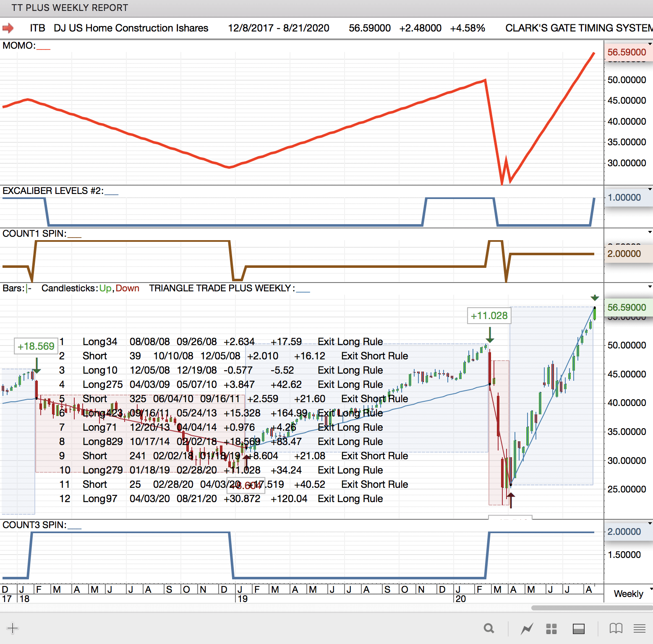Screen dimensions: 653x644
Task: Click the TRIANGLE TRADE PLUS WEEKLY label
Action: click(x=222, y=288)
